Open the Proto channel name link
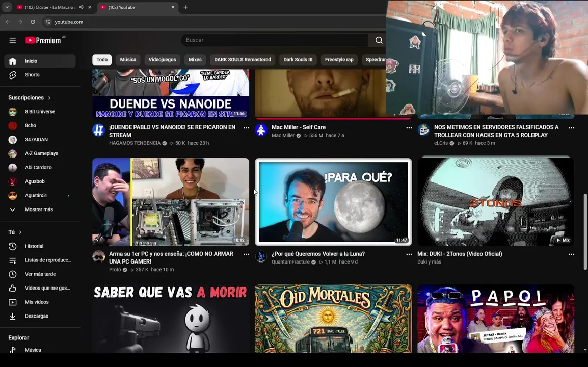Screen dimensions: 588x367 115,270
